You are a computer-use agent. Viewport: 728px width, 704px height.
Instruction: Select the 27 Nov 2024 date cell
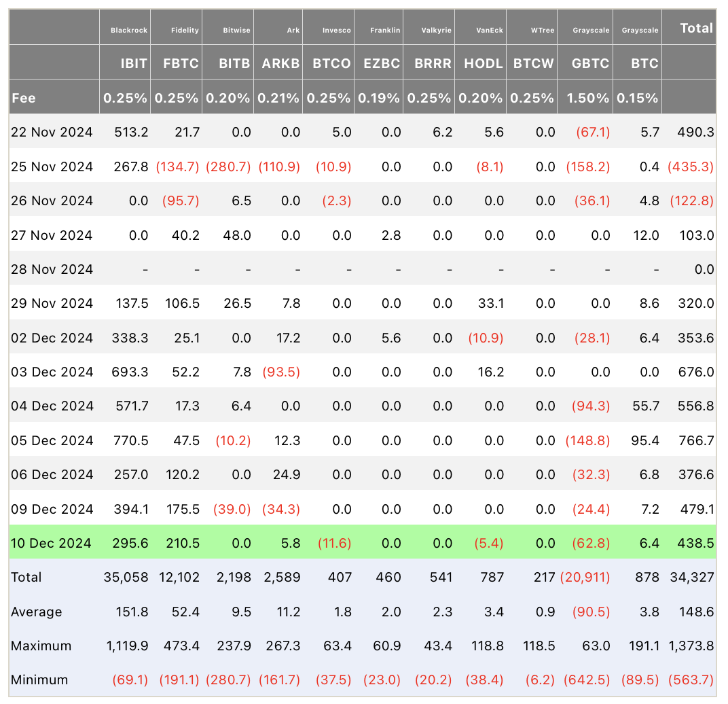[52, 235]
